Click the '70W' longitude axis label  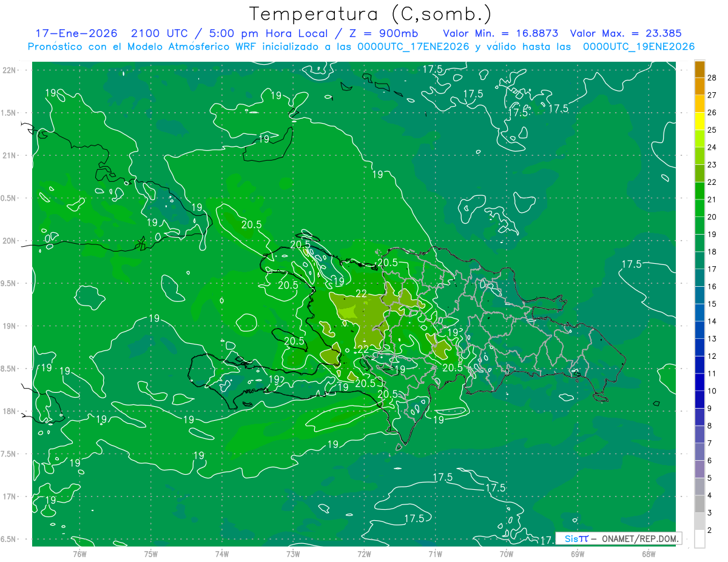click(507, 554)
